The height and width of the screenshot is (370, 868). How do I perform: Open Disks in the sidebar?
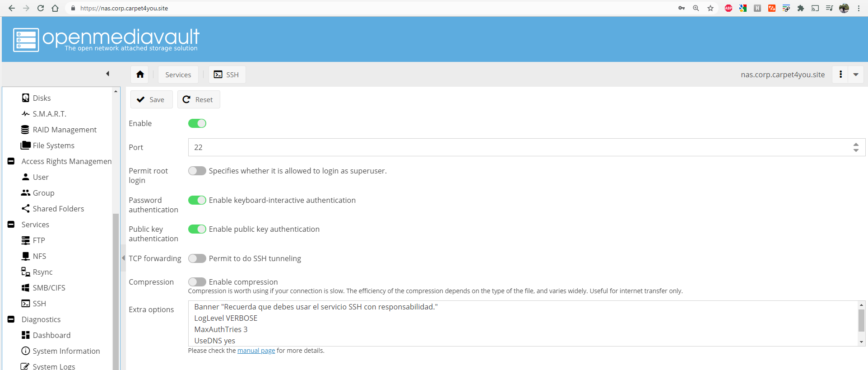(42, 98)
